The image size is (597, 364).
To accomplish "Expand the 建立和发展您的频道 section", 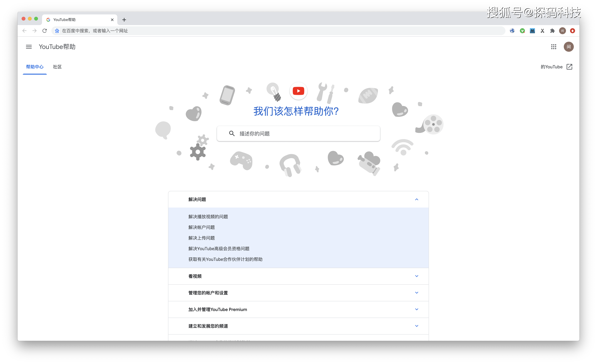I will 298,326.
